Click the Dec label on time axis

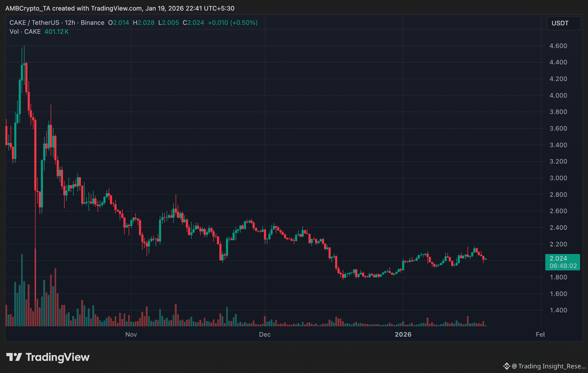pos(265,334)
